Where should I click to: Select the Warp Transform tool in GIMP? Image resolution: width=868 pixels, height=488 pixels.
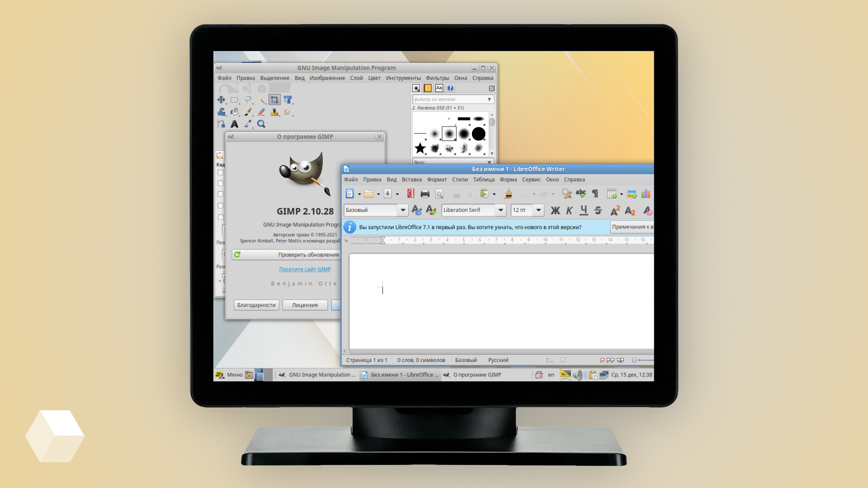click(221, 112)
